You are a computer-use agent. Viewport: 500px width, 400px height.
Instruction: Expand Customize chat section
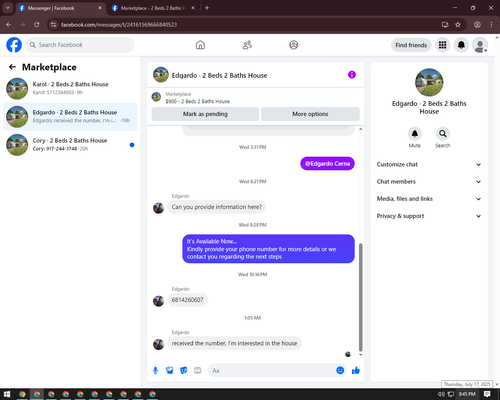tap(429, 164)
